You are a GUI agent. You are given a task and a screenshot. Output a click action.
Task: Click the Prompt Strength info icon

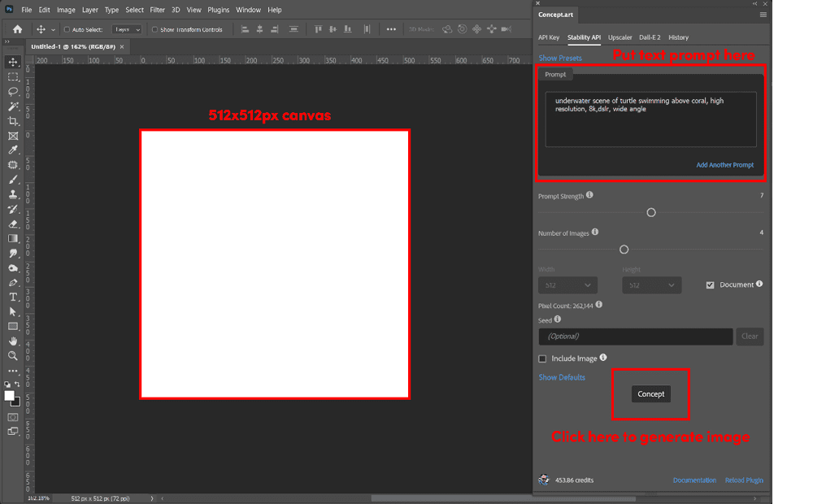point(589,195)
